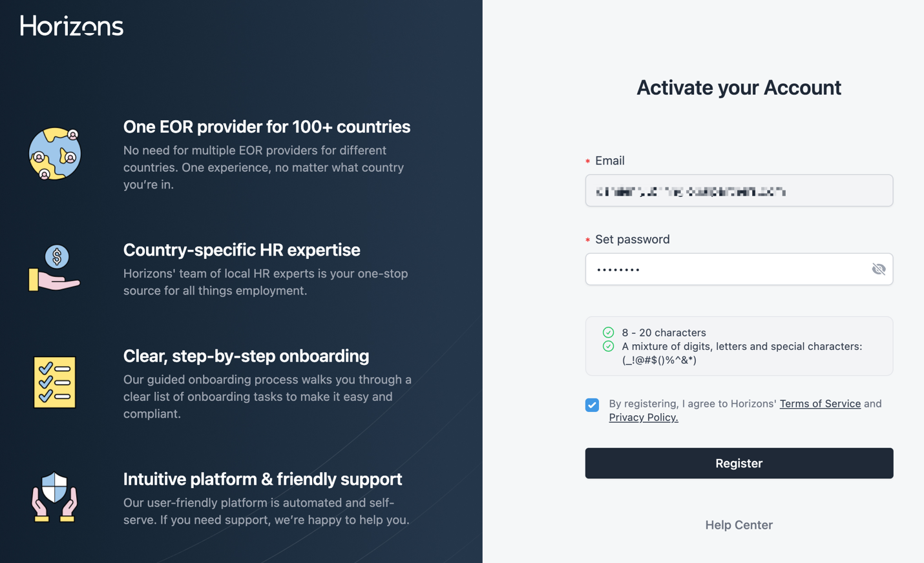Viewport: 924px width, 563px height.
Task: Click the green check beside mixture requirement
Action: (608, 346)
